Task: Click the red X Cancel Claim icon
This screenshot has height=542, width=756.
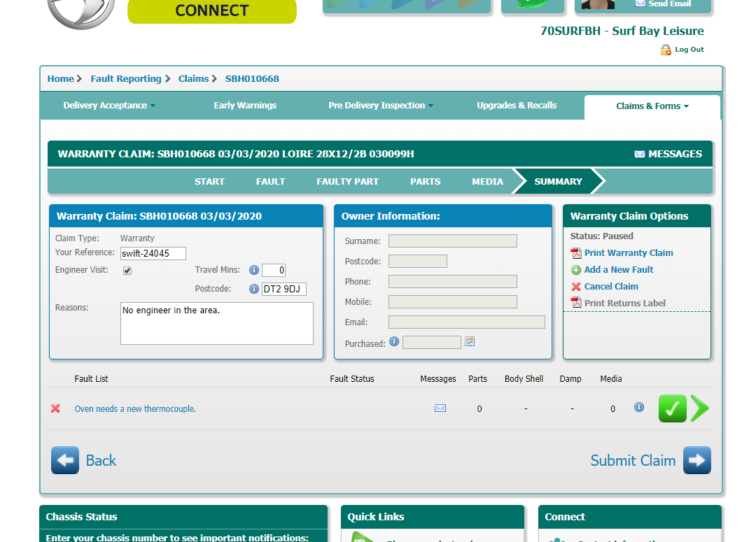Action: point(575,287)
